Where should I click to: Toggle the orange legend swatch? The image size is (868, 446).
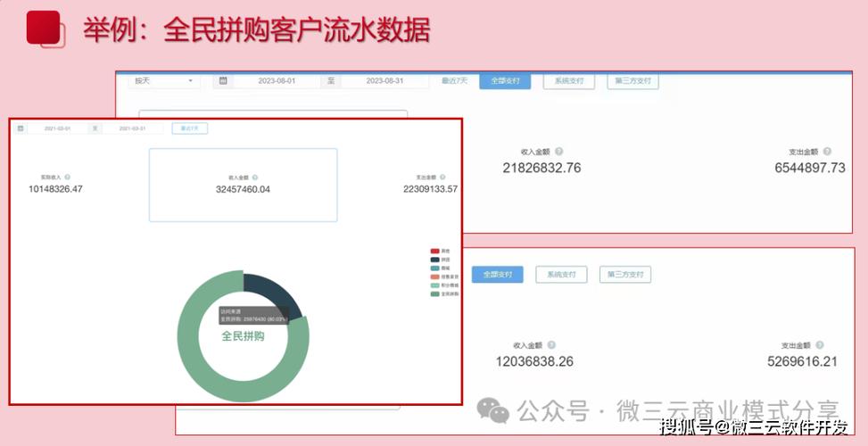tap(435, 277)
